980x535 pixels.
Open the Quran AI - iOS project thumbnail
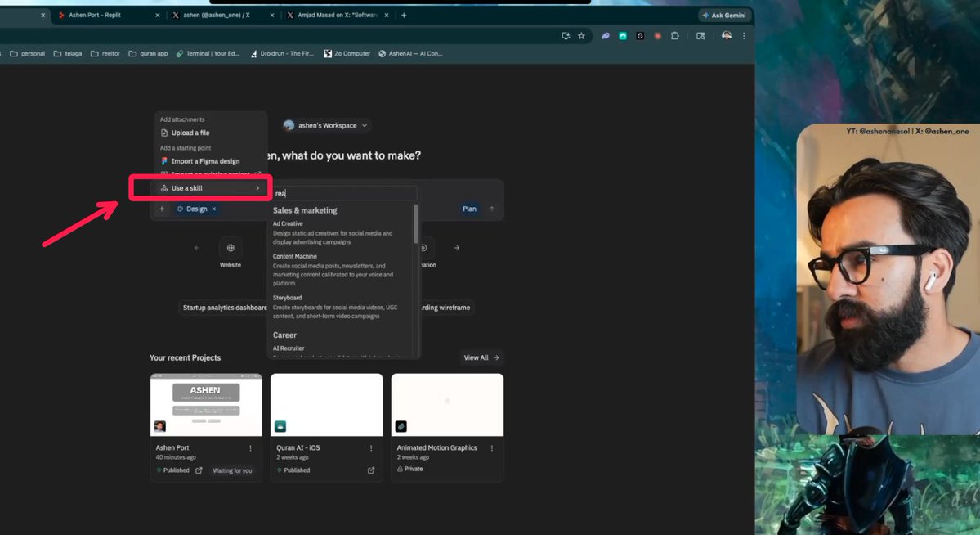pyautogui.click(x=327, y=405)
